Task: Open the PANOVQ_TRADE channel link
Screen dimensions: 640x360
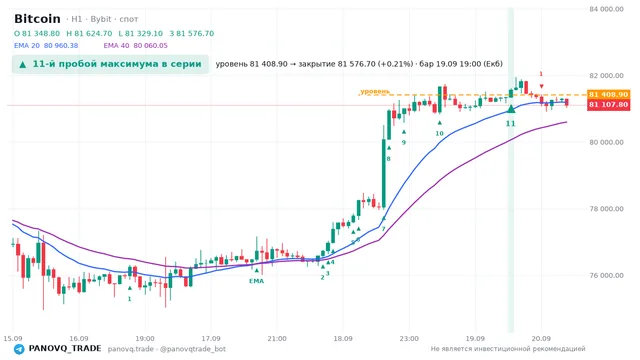Action: coord(65,349)
